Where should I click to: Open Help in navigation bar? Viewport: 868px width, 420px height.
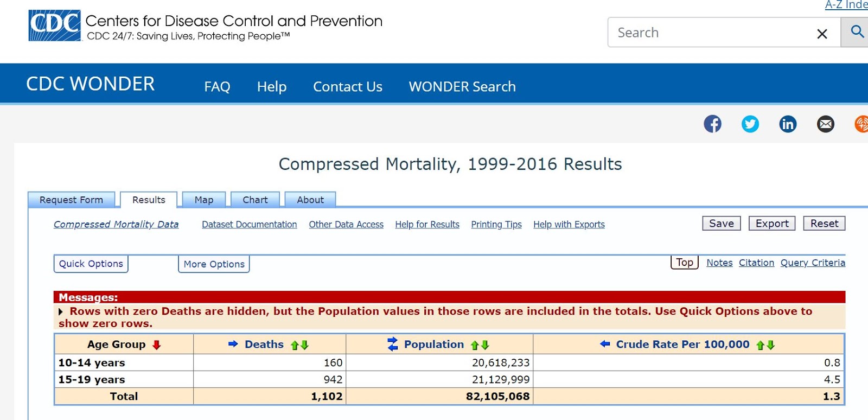tap(272, 87)
